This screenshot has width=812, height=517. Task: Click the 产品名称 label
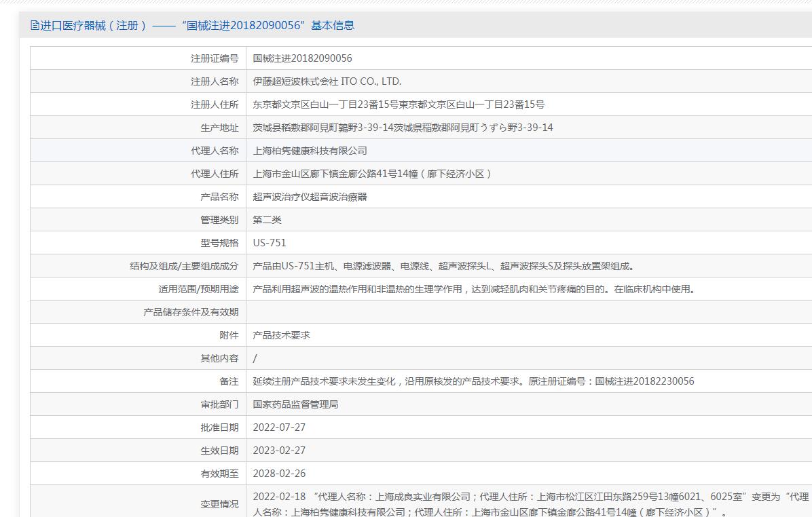coord(219,197)
